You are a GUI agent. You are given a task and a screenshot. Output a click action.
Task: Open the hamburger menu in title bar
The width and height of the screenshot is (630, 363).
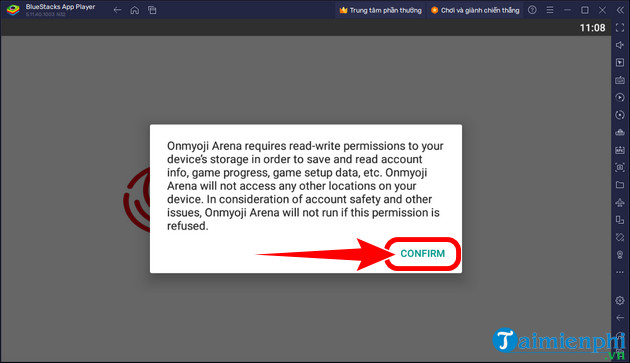550,10
